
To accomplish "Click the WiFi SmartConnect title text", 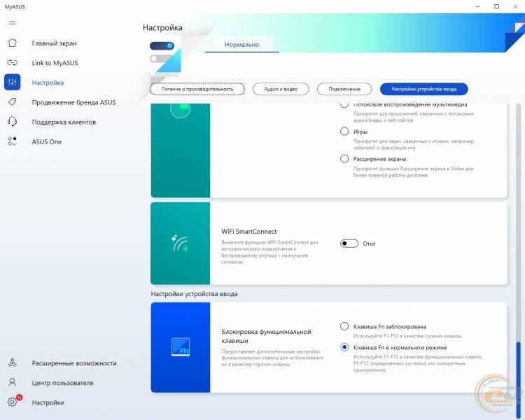I will (x=249, y=232).
